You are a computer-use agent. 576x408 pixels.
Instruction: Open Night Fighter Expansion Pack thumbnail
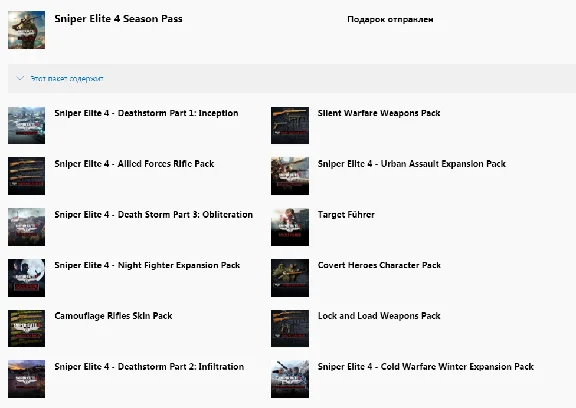point(26,278)
